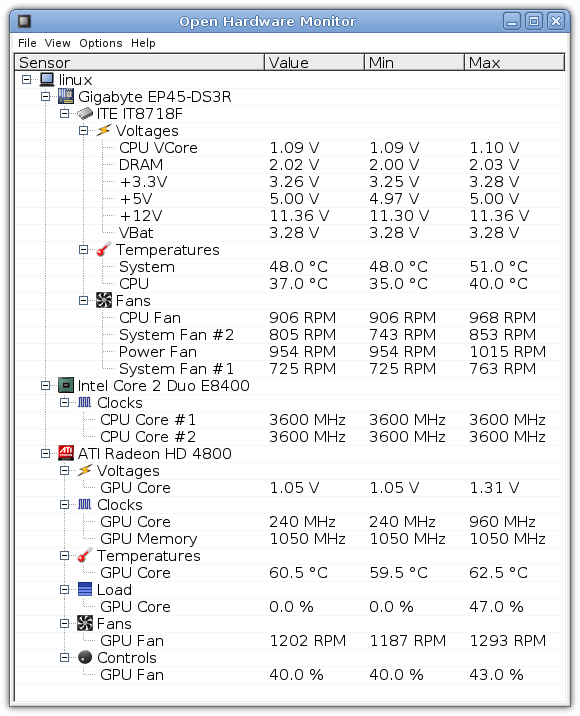Click the linux computer icon
This screenshot has width=580, height=716.
[x=47, y=79]
